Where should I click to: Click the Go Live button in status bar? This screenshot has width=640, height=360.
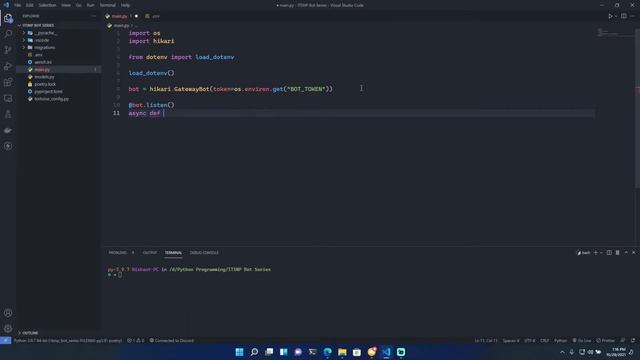click(x=582, y=340)
